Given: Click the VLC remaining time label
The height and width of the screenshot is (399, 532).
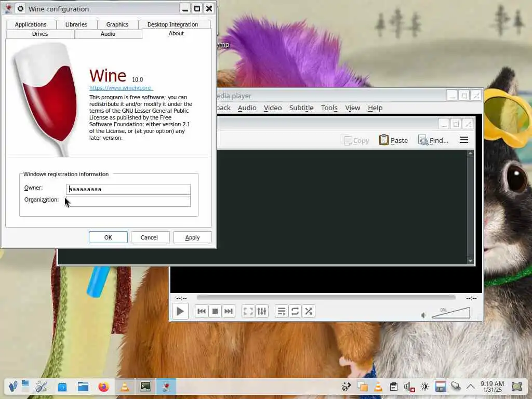Looking at the screenshot, I should coord(471,298).
